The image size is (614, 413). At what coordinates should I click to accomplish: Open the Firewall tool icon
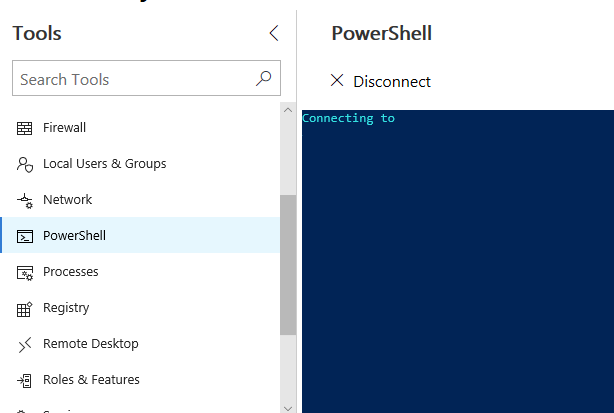24,128
